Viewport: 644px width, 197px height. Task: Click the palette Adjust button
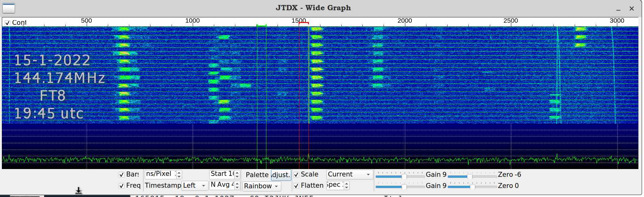coord(281,175)
